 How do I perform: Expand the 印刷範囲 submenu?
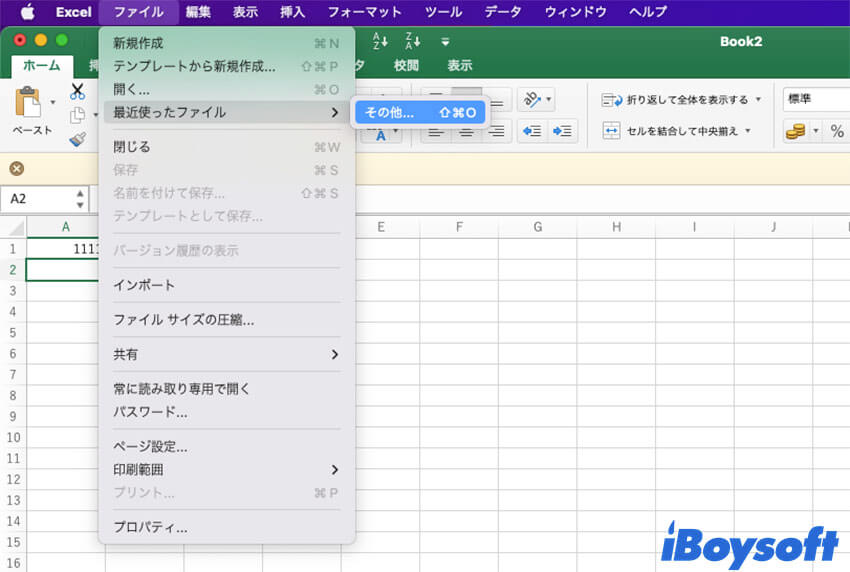[227, 470]
